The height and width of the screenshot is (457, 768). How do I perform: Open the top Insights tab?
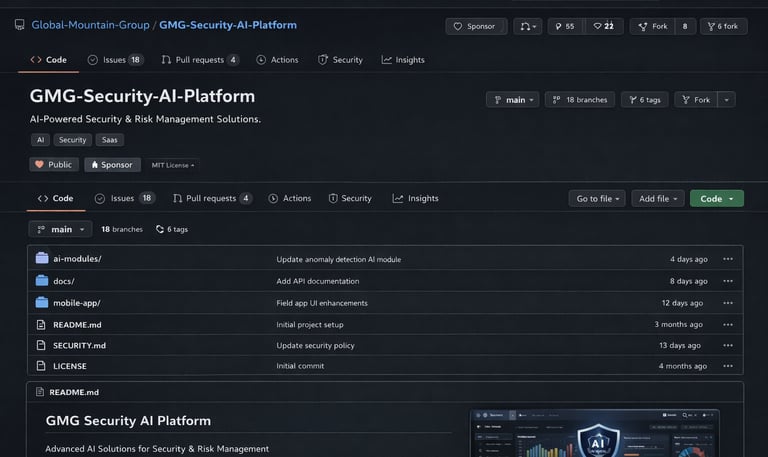tap(403, 60)
